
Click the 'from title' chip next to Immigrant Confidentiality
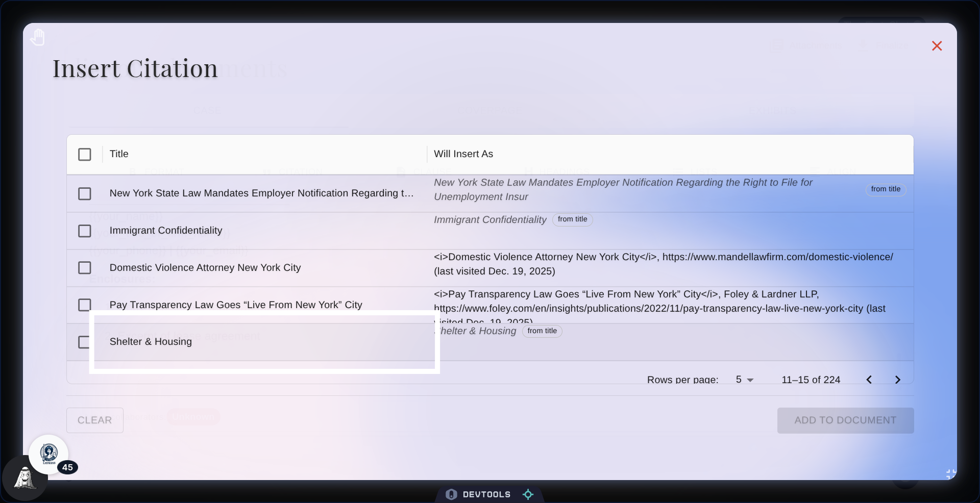coord(572,219)
